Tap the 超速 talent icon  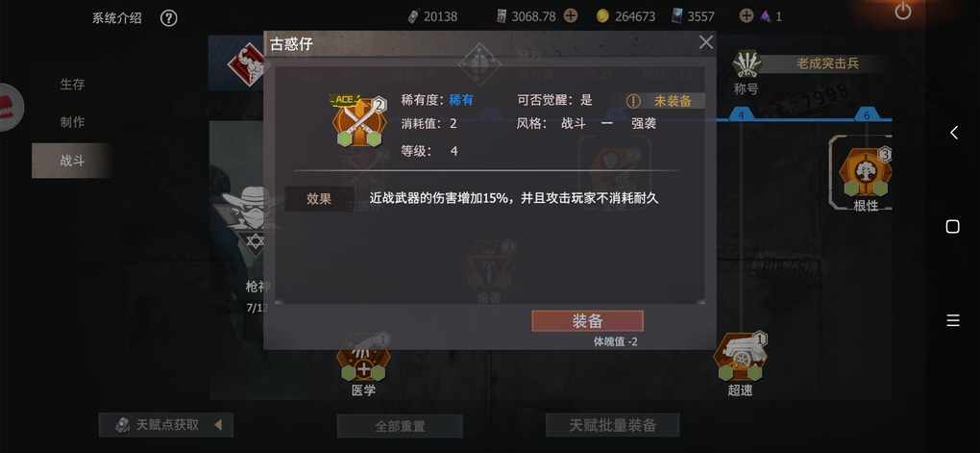(x=740, y=359)
